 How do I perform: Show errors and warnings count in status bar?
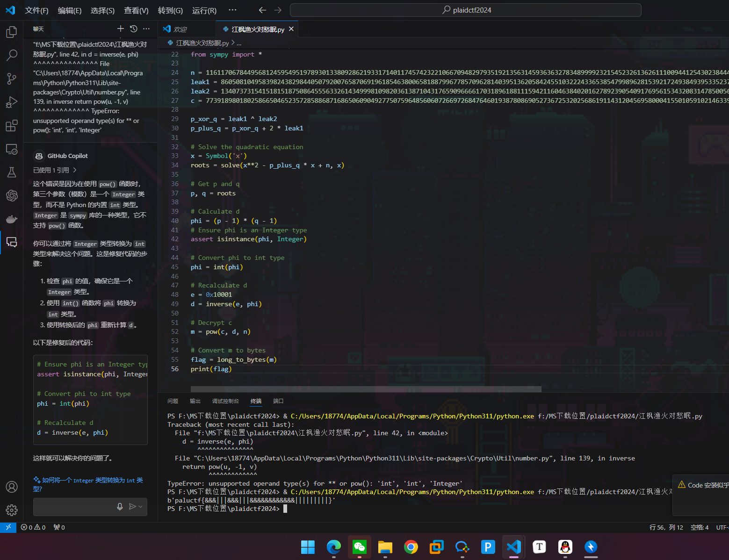33,527
